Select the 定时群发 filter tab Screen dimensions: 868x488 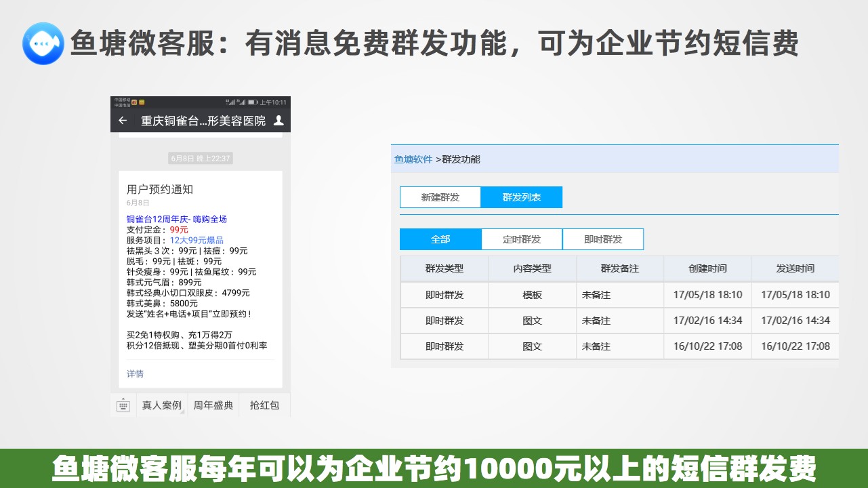522,239
